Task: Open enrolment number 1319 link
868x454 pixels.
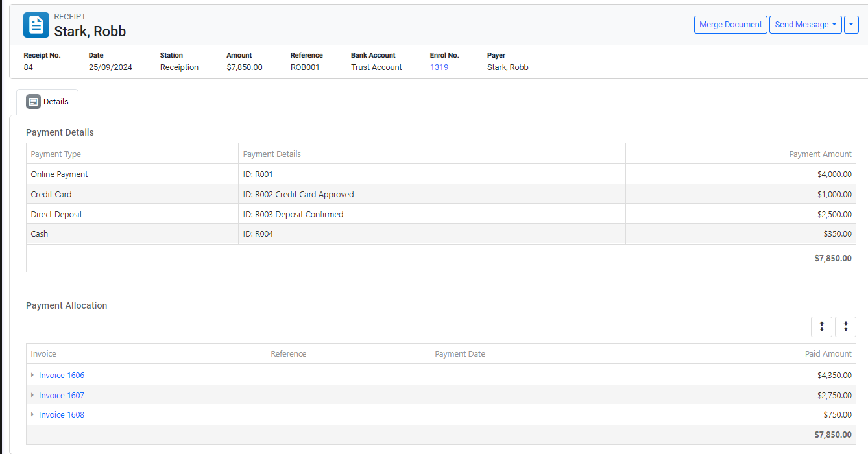Action: pyautogui.click(x=439, y=67)
